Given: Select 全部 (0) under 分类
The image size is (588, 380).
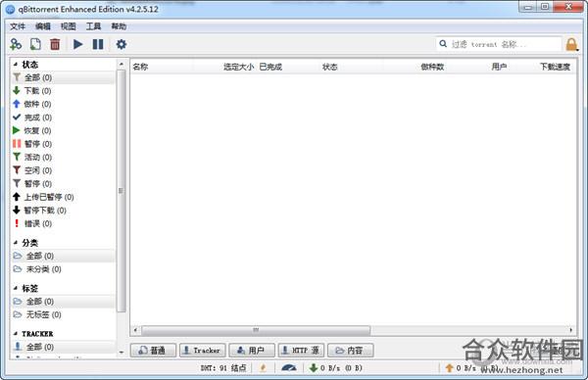Looking at the screenshot, I should point(63,256).
